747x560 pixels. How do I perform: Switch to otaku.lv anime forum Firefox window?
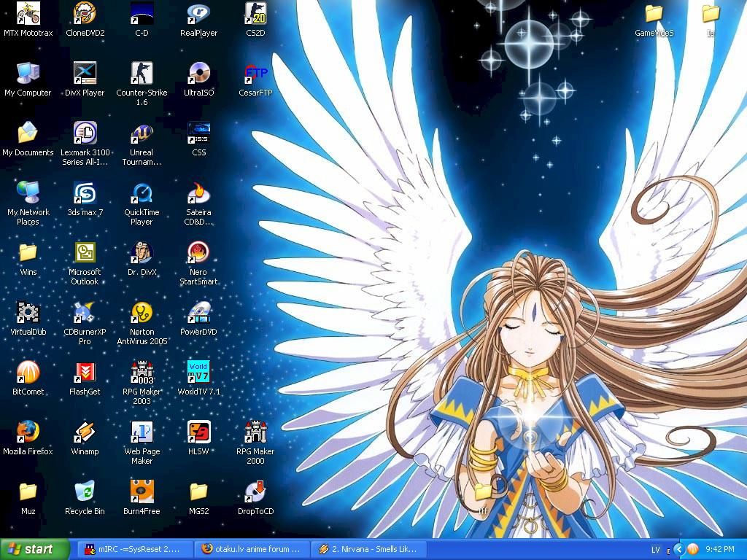(x=251, y=549)
